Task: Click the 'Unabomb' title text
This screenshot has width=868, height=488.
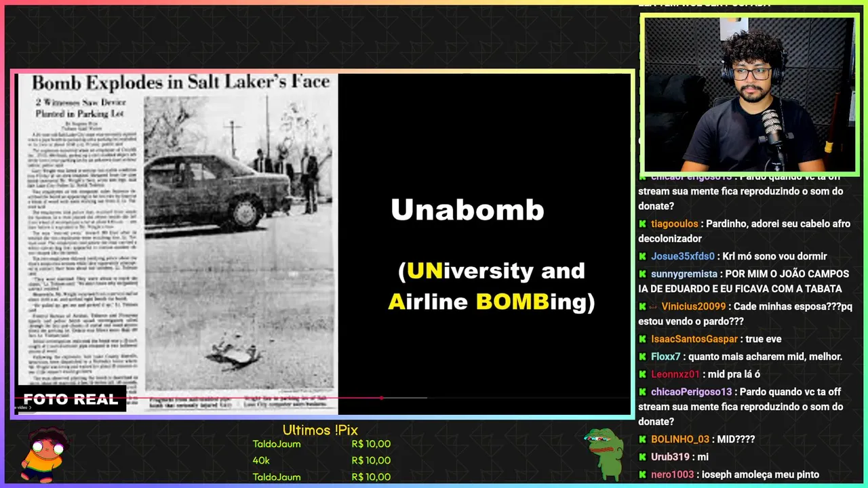Action: coord(467,210)
